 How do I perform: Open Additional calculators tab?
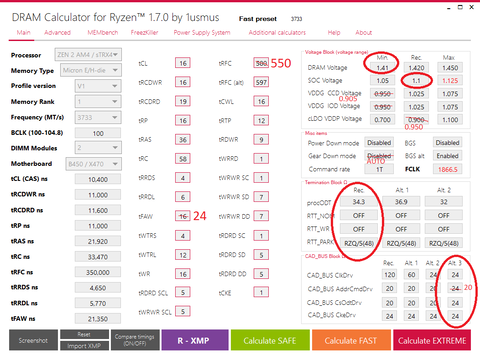[277, 33]
